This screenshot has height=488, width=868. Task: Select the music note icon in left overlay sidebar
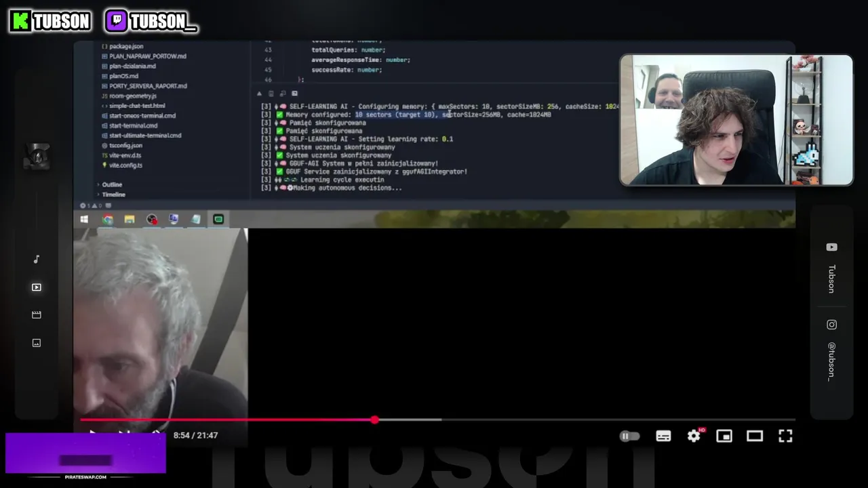tap(37, 259)
